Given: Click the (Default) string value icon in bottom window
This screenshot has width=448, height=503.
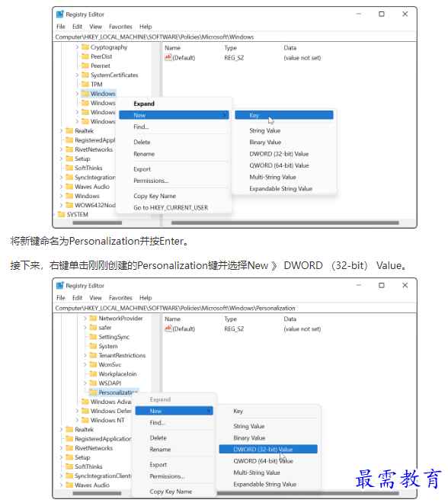Looking at the screenshot, I should click(168, 328).
